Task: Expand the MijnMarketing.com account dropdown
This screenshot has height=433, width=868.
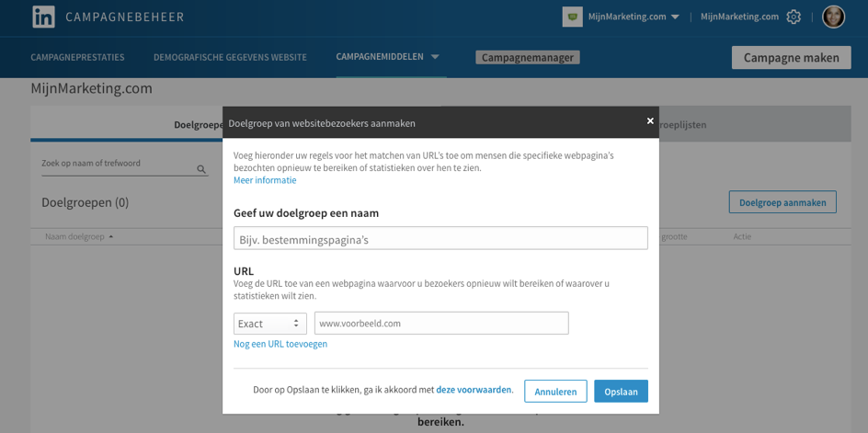Action: [675, 17]
